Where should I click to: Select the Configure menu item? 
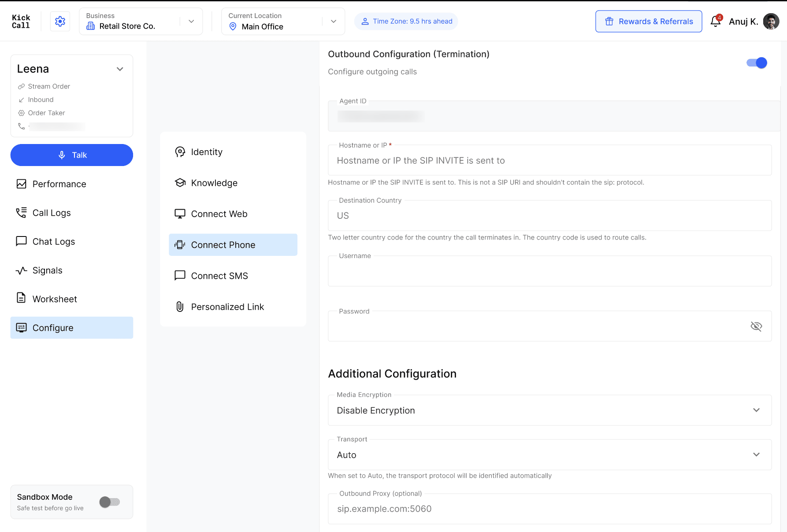pyautogui.click(x=72, y=328)
